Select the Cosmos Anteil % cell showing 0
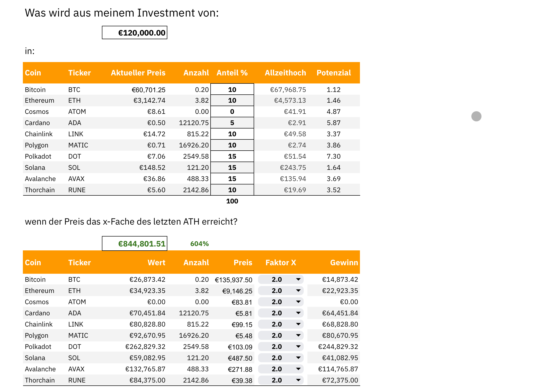 (232, 111)
